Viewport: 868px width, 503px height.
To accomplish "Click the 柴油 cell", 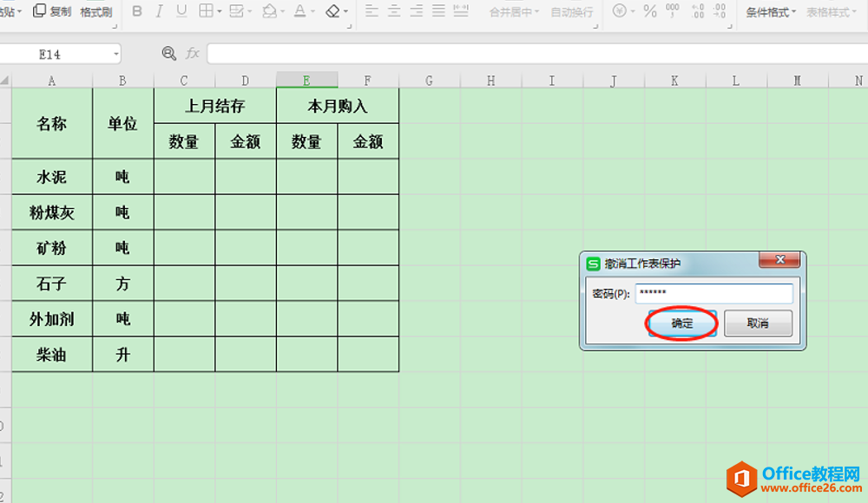I will pos(52,354).
